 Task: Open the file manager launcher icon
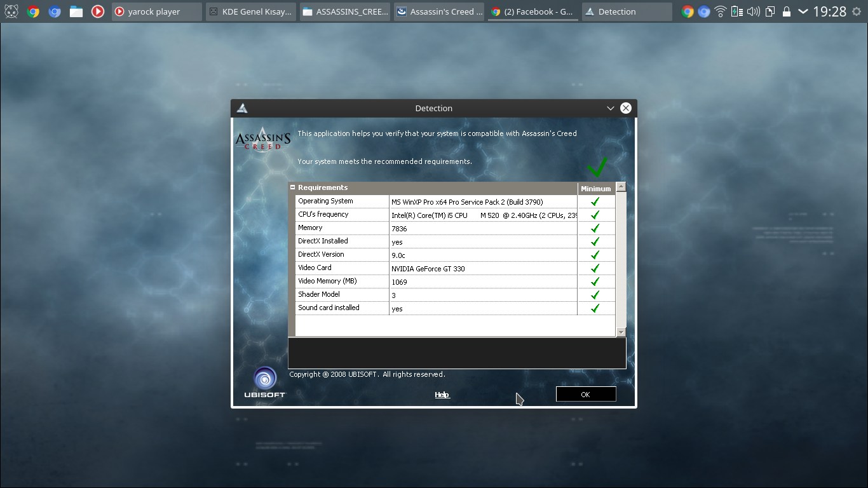click(76, 11)
